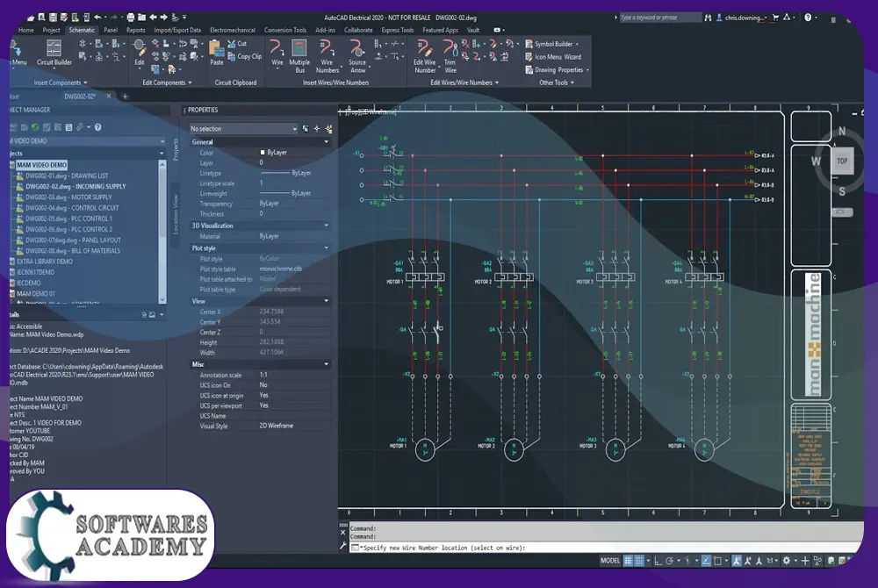This screenshot has width=878, height=588.
Task: Toggle snap mode in status bar
Action: (x=639, y=561)
